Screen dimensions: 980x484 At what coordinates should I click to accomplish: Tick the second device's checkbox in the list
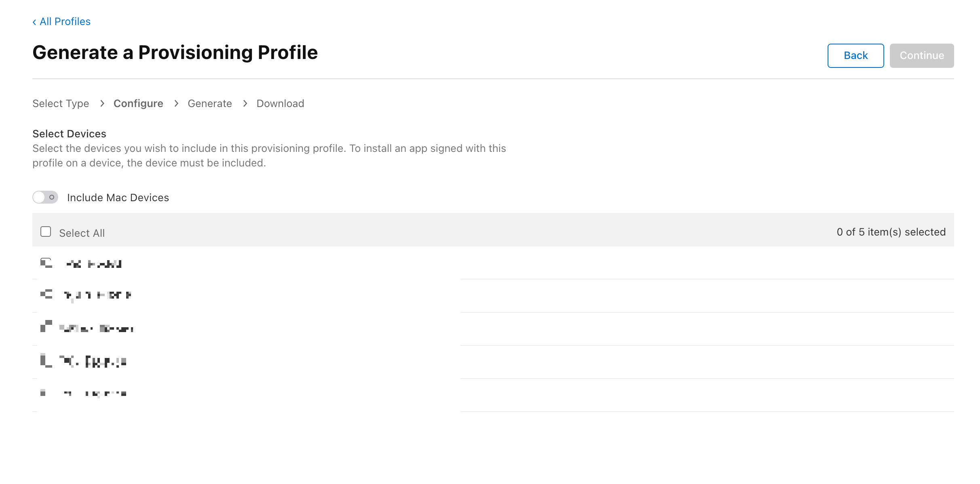click(x=46, y=295)
